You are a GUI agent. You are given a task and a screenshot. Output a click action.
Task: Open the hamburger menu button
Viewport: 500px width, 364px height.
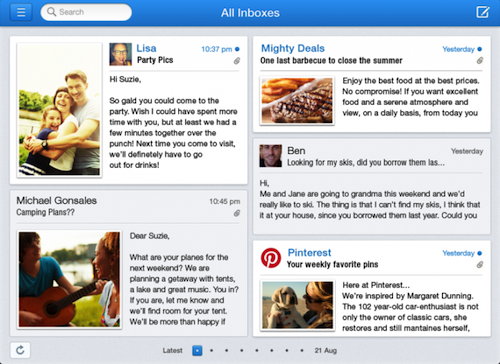click(21, 12)
